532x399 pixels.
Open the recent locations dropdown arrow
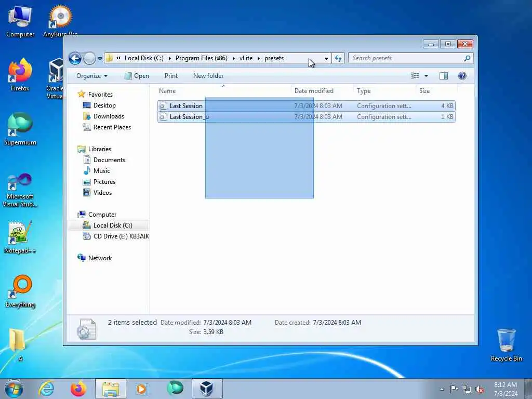(x=100, y=59)
